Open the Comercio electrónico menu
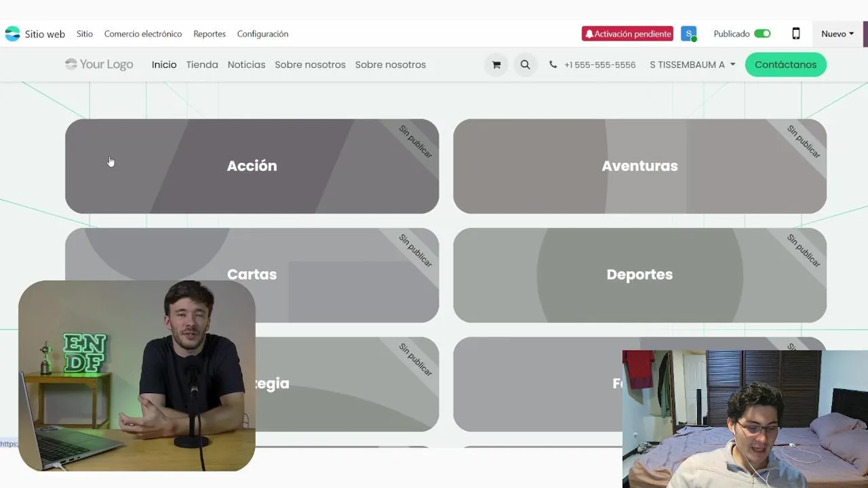 (143, 34)
